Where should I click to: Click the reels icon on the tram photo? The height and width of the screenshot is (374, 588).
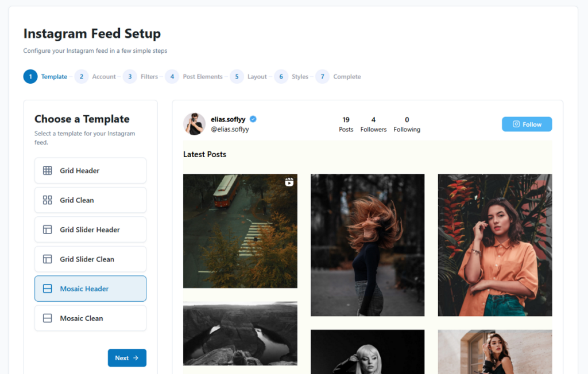click(x=289, y=181)
